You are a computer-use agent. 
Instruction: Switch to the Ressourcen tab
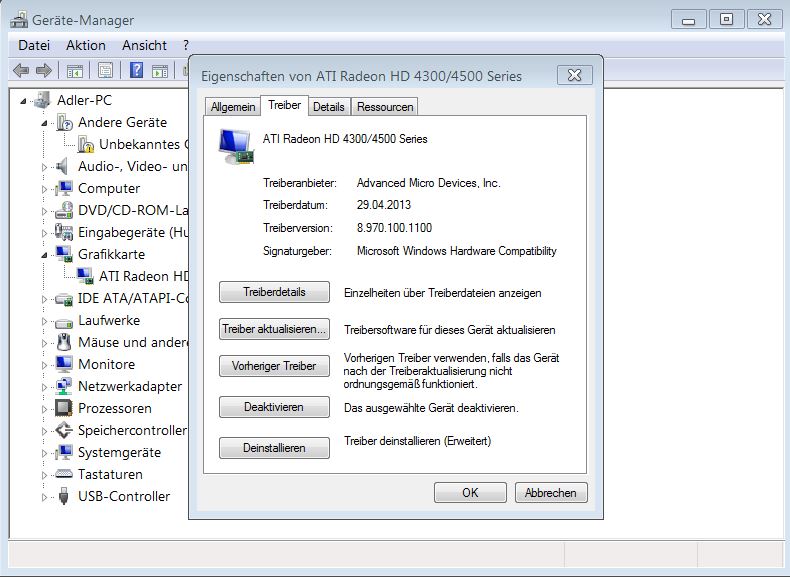[385, 106]
